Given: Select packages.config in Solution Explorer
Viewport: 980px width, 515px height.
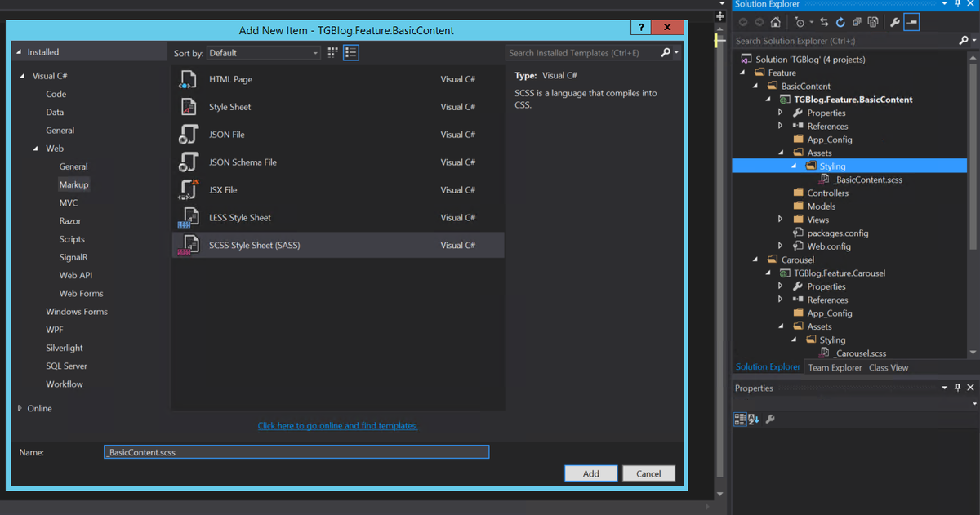Looking at the screenshot, I should click(837, 233).
